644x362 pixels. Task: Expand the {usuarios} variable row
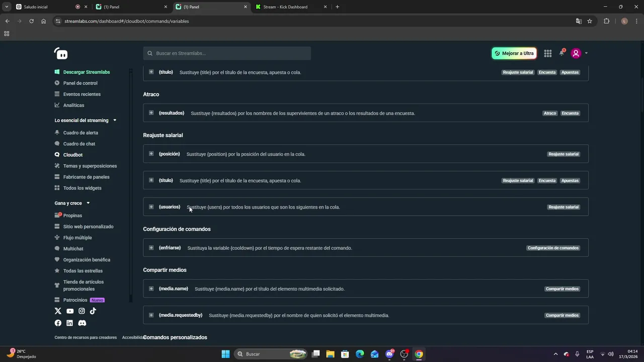(151, 207)
